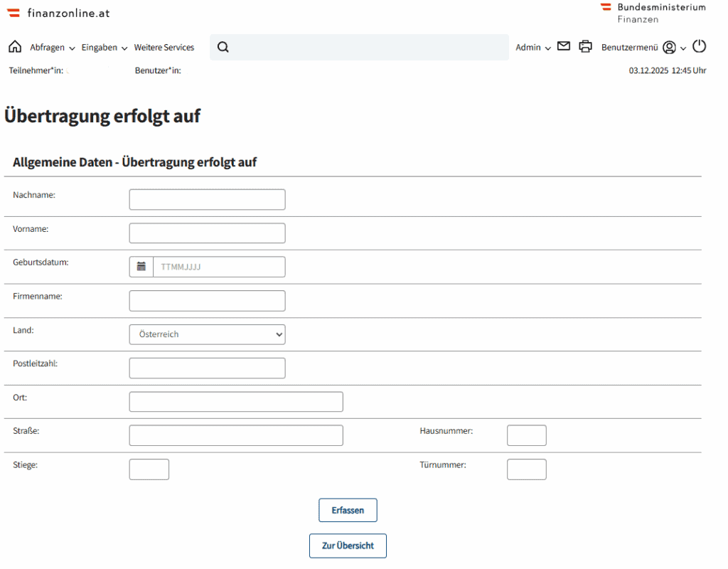Open the Admin dropdown menu
Viewport: 728px width, 569px height.
pos(533,48)
